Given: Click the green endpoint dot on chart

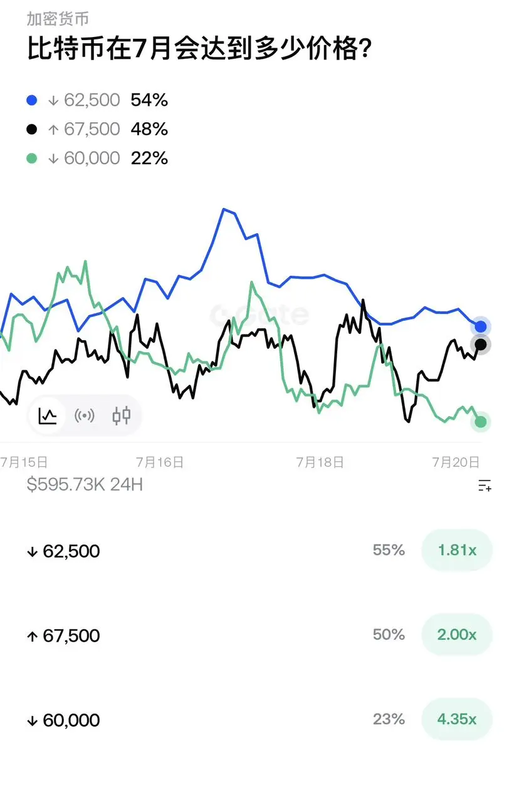Looking at the screenshot, I should click(481, 422).
